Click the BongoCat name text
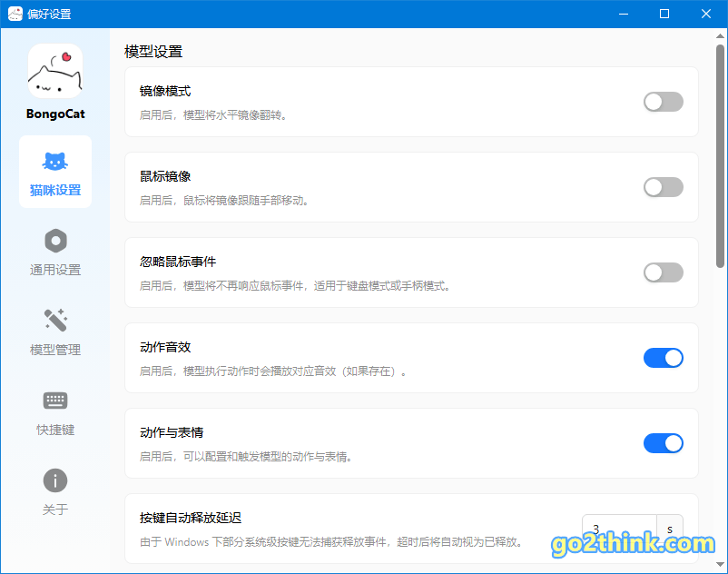Screen dimensions: 728x574 pos(55,114)
